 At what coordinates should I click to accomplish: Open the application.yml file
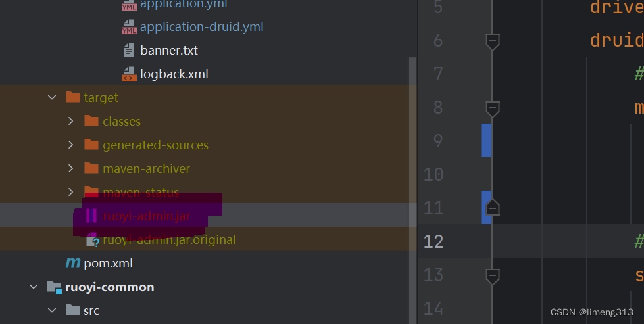pyautogui.click(x=184, y=4)
